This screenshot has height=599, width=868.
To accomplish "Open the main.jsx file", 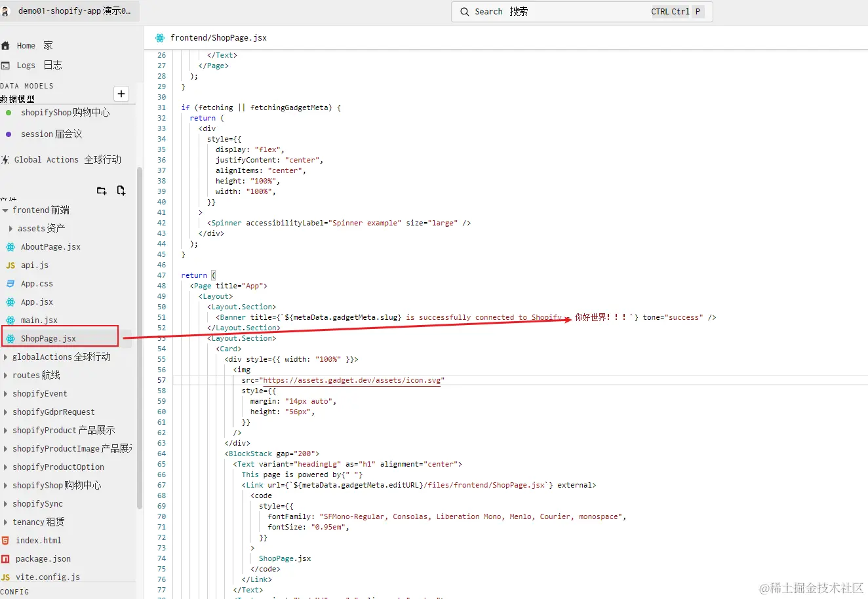I will coord(39,320).
